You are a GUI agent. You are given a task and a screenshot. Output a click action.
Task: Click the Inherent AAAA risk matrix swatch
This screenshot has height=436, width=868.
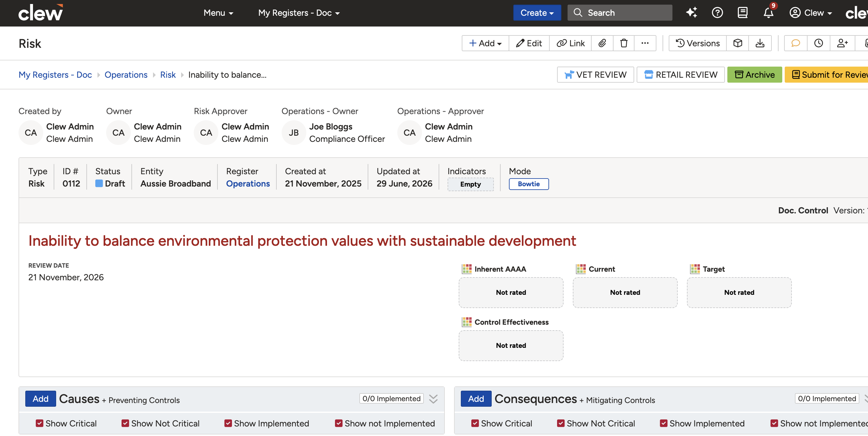click(x=467, y=269)
